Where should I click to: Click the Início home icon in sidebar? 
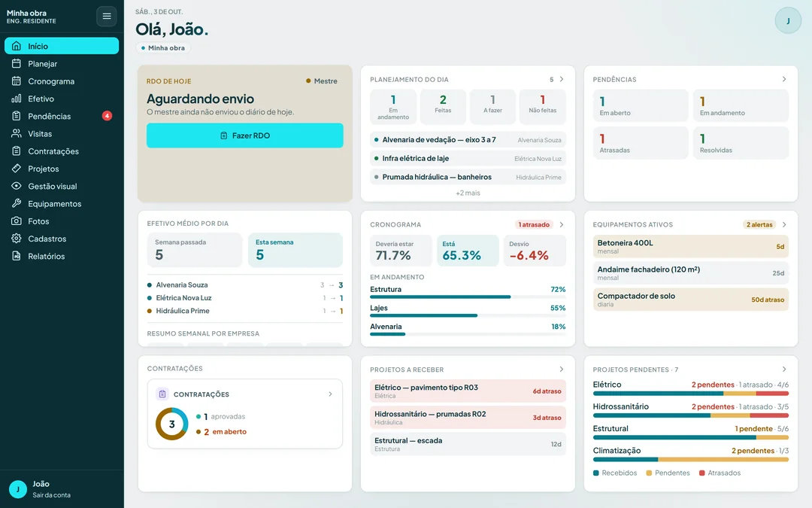17,46
